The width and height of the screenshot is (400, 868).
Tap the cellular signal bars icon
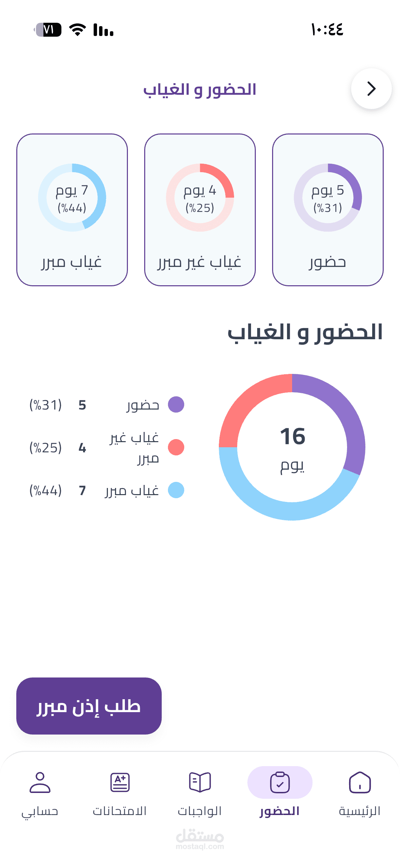(x=103, y=30)
